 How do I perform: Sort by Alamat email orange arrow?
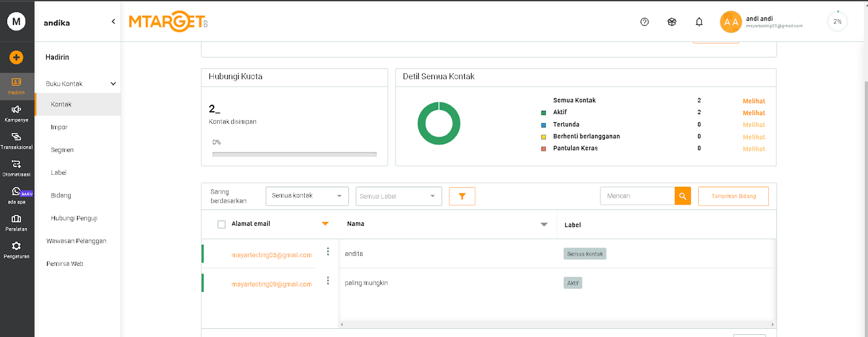[325, 224]
